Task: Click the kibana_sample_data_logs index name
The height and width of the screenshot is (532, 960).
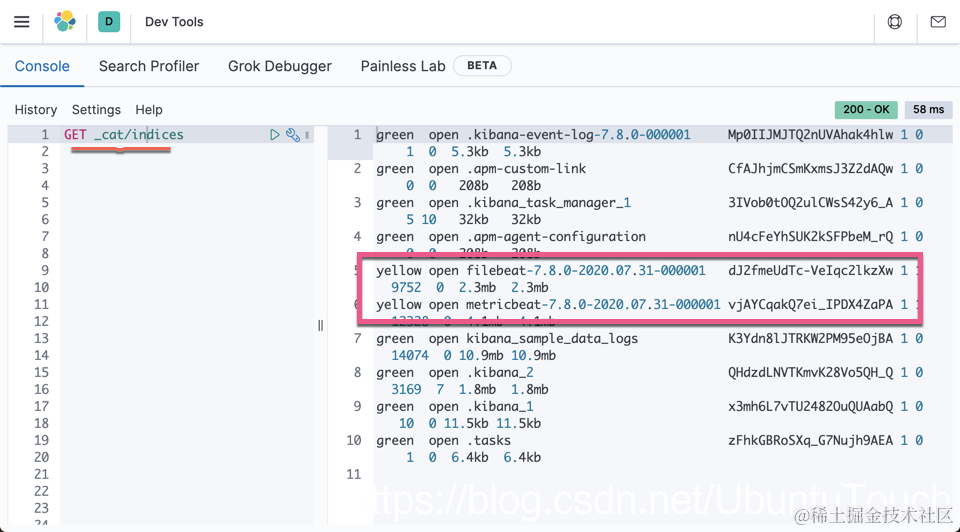Action: [x=552, y=339]
